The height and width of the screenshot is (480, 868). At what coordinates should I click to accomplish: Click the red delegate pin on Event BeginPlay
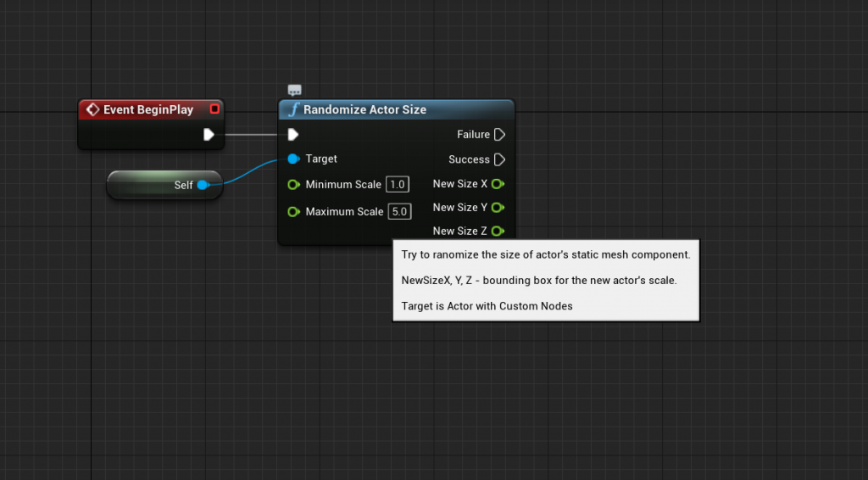coord(214,109)
